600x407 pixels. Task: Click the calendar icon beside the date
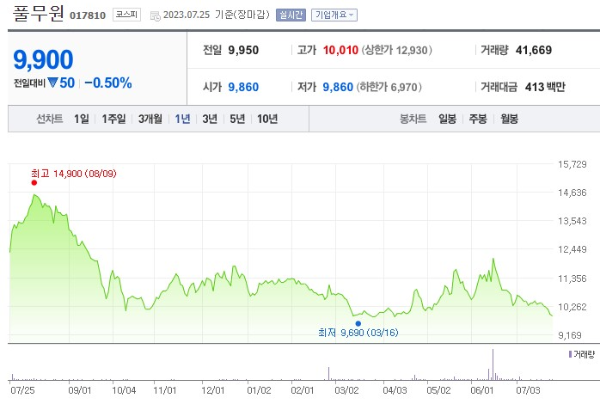[155, 16]
